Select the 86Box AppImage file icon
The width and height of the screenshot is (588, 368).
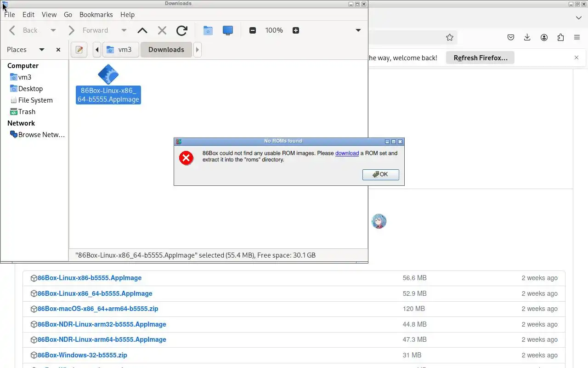tap(108, 75)
